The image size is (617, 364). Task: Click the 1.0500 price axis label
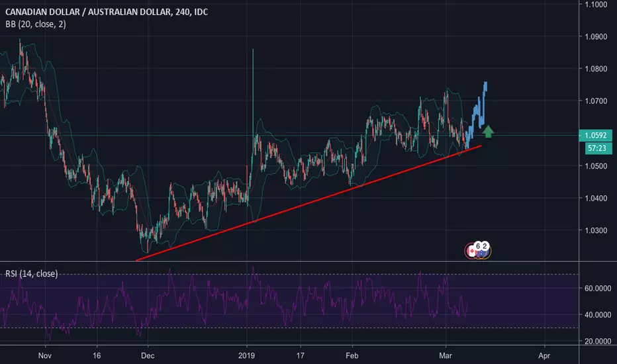coord(596,166)
